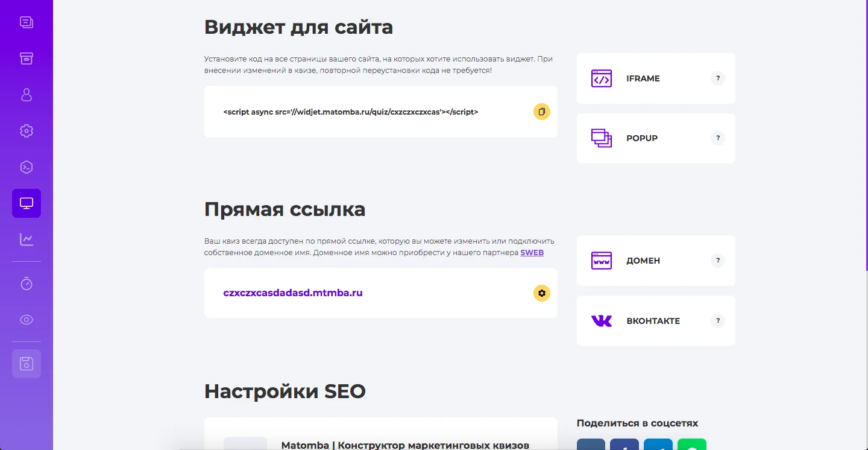Click the Прямая ссылка heading
868x450 pixels.
coord(285,209)
